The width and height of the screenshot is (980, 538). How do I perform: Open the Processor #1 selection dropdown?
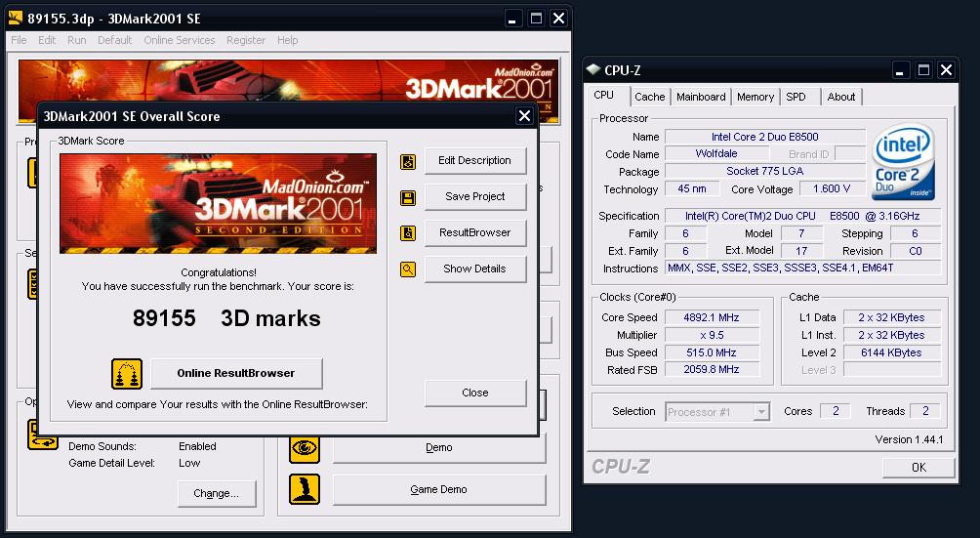point(717,412)
